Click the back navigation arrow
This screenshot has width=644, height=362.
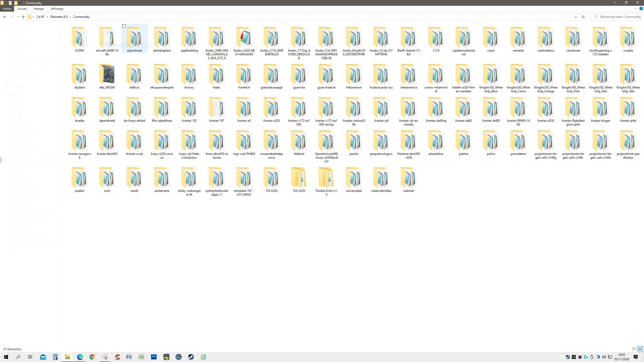[5, 17]
